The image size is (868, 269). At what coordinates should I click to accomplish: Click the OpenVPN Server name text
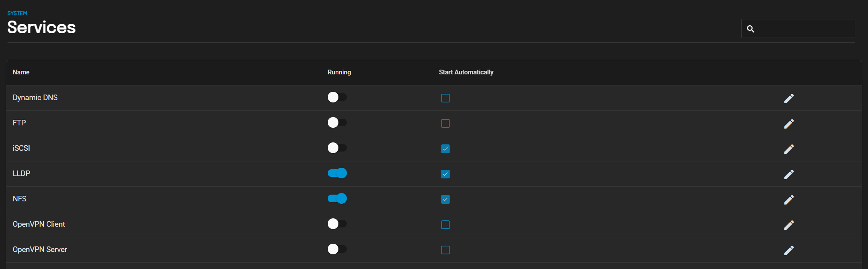click(x=40, y=249)
